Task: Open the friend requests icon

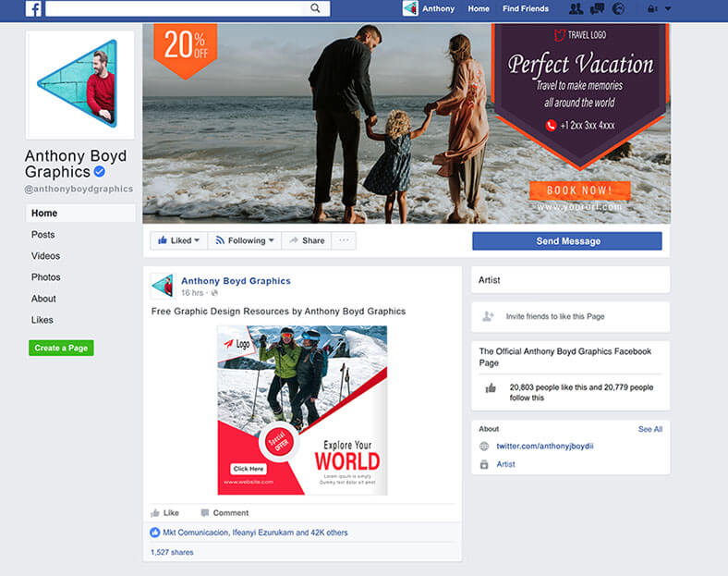Action: coord(576,8)
